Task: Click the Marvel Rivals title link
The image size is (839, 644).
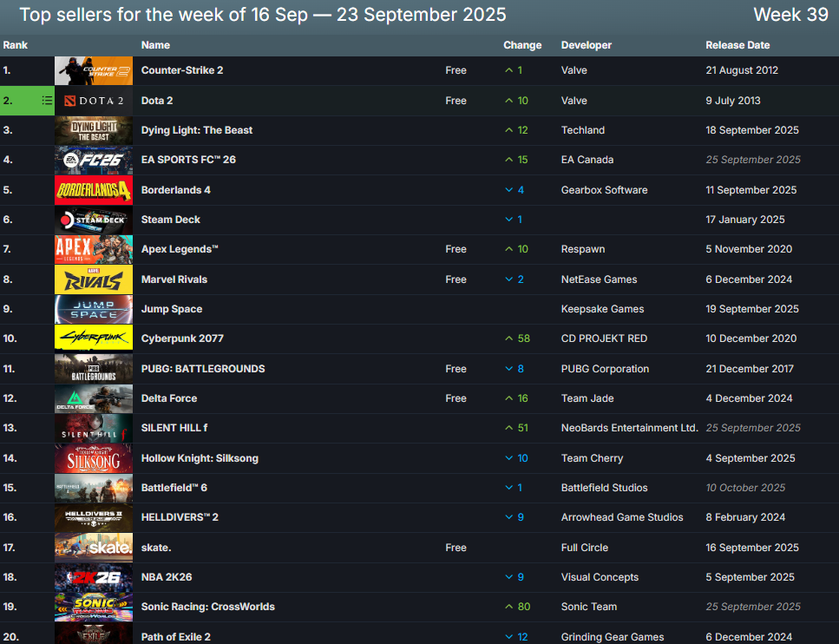Action: tap(174, 279)
